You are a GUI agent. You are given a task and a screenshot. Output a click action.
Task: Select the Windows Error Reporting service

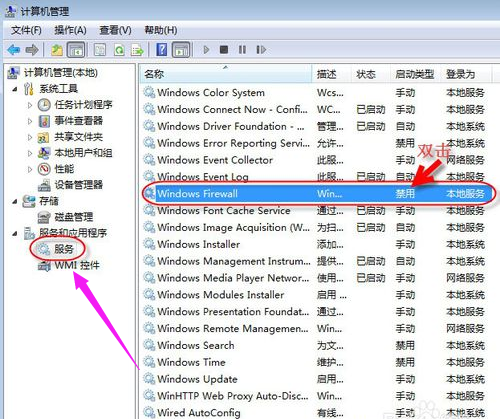pos(315,143)
